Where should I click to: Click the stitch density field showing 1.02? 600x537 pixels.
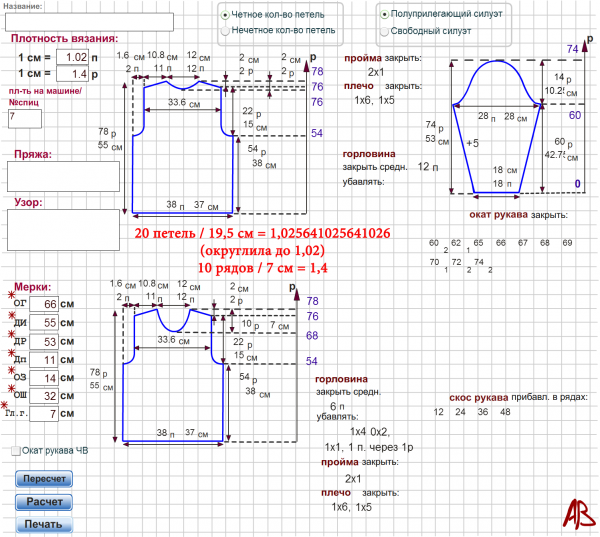tap(73, 58)
